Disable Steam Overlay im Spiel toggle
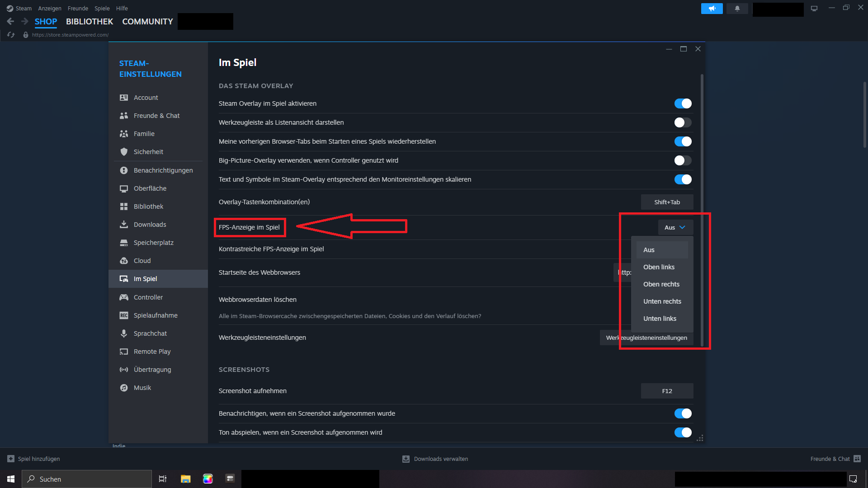868x488 pixels. pyautogui.click(x=683, y=103)
